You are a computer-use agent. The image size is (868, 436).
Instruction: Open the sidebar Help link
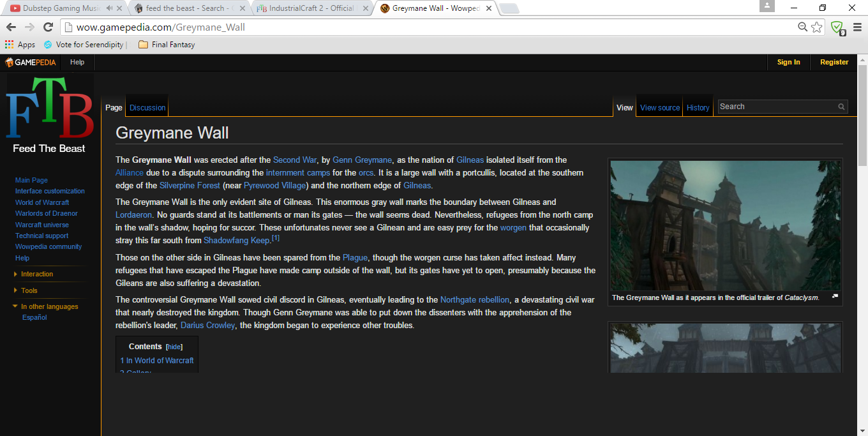click(x=22, y=258)
